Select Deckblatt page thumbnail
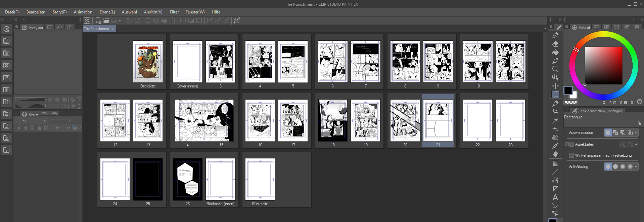 [x=148, y=62]
